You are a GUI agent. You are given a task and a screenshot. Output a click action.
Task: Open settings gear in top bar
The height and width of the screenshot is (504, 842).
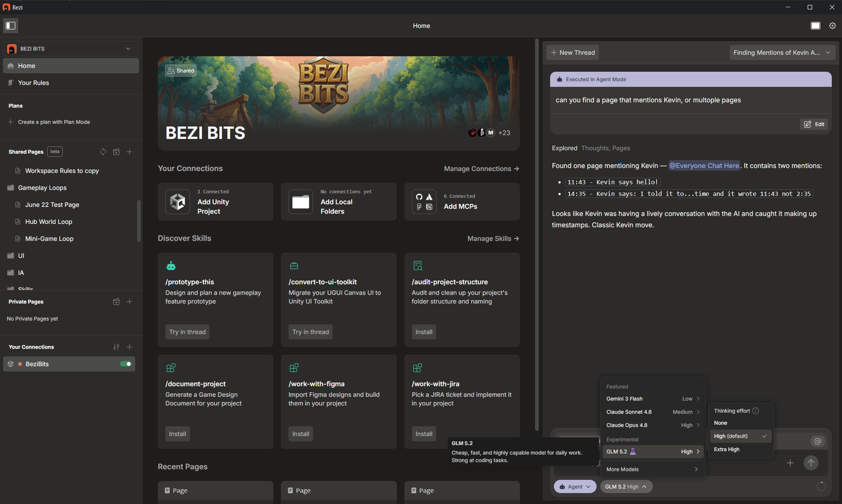833,26
